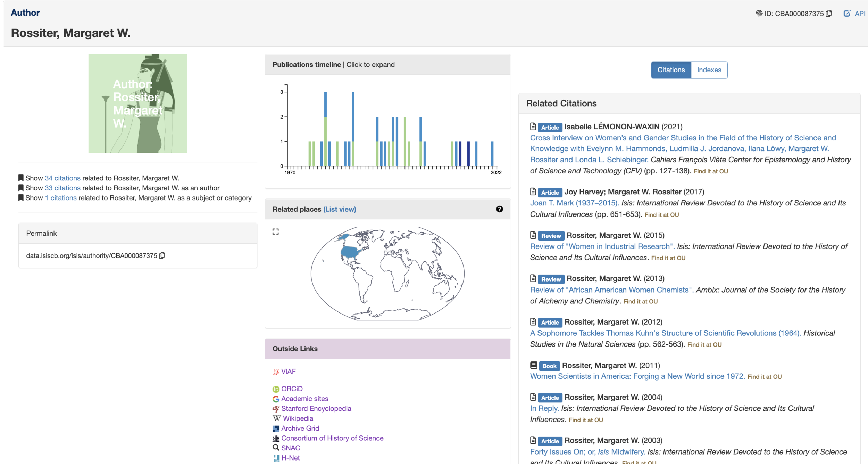Click the ORCiD green icon

[276, 389]
